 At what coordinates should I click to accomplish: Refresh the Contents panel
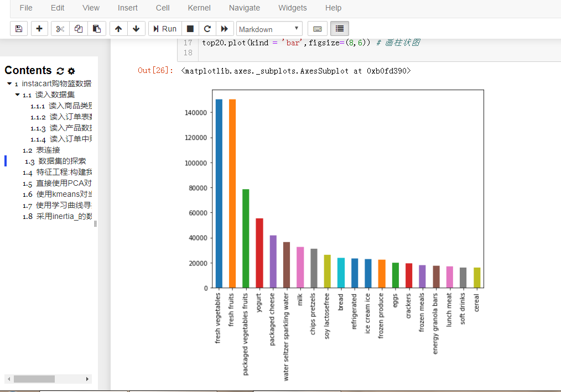60,71
